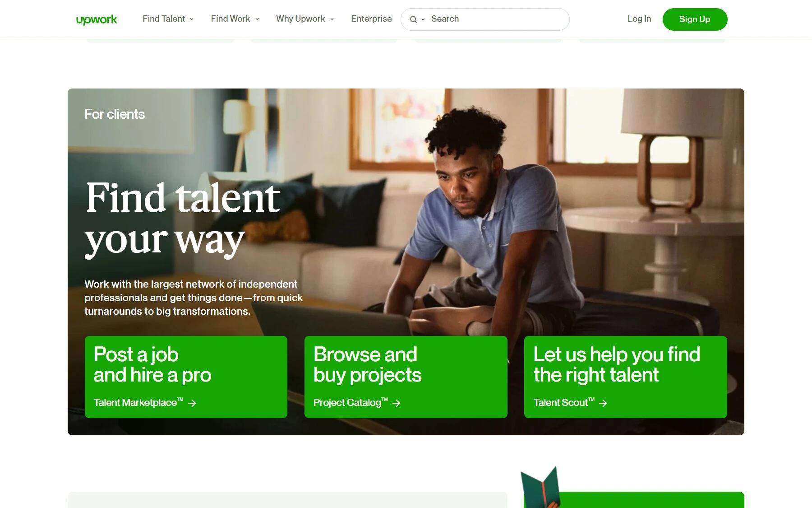Open Let us help you find talent card
Viewport: 812px width, 508px height.
(626, 377)
